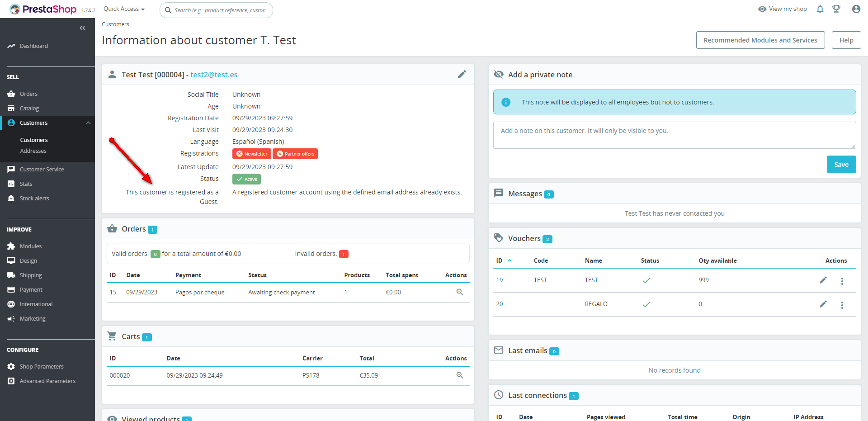View cart 000020 magnifier icon
Image resolution: width=868 pixels, height=421 pixels.
click(460, 375)
